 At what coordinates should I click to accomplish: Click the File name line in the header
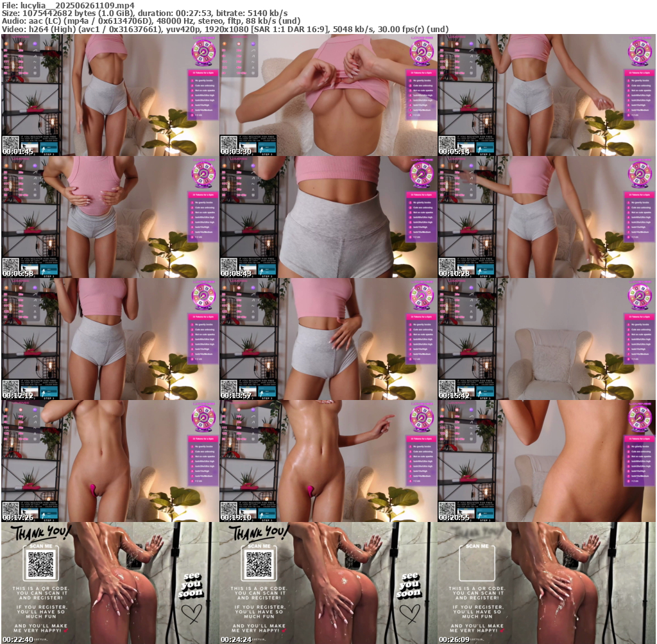(67, 4)
